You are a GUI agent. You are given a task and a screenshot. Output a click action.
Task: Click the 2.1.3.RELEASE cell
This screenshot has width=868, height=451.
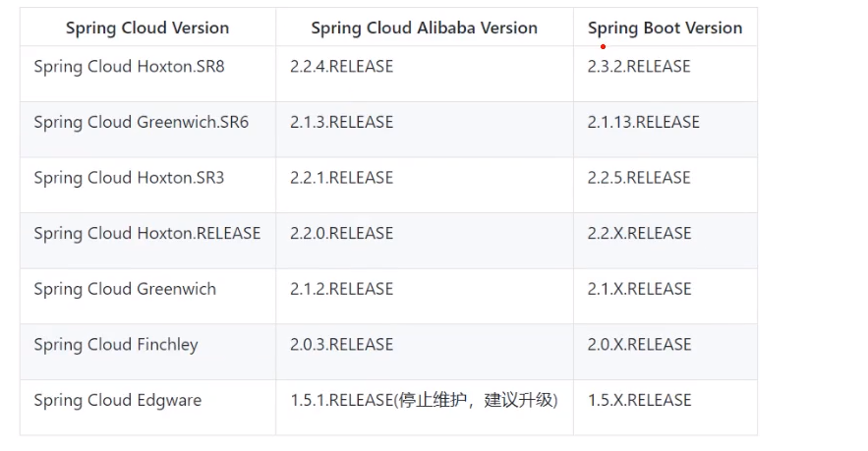pyautogui.click(x=424, y=130)
